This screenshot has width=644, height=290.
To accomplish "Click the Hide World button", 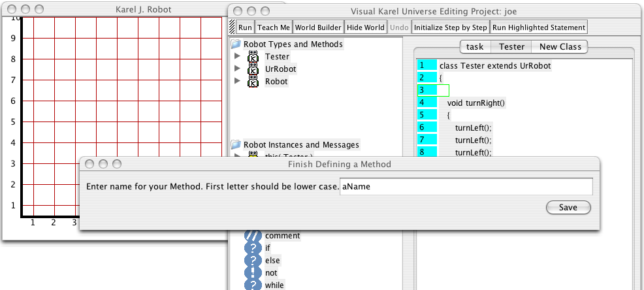I will [x=365, y=27].
